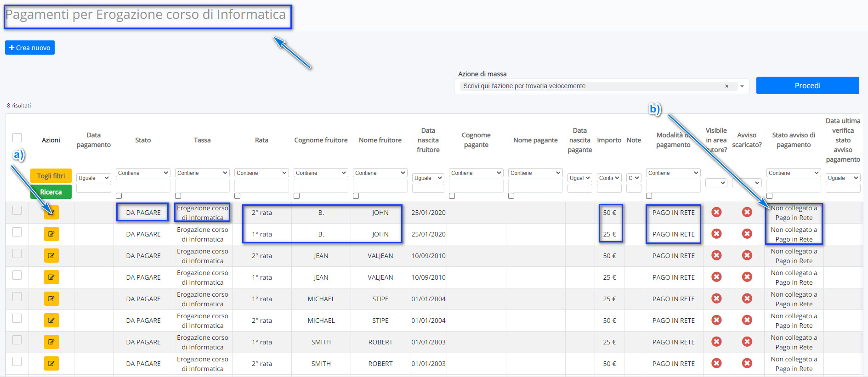Image resolution: width=868 pixels, height=377 pixels.
Task: Click visibility red X for John 1° rata row
Action: (x=716, y=234)
